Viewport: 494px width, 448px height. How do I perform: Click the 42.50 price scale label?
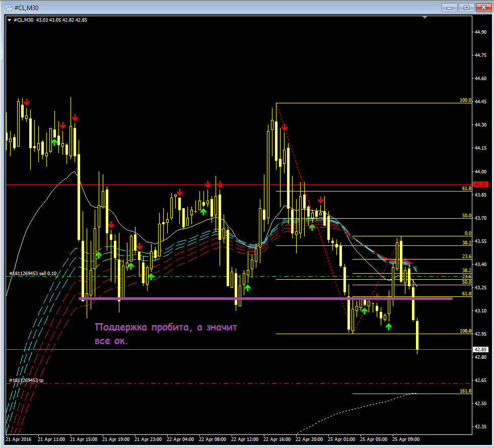(480, 404)
